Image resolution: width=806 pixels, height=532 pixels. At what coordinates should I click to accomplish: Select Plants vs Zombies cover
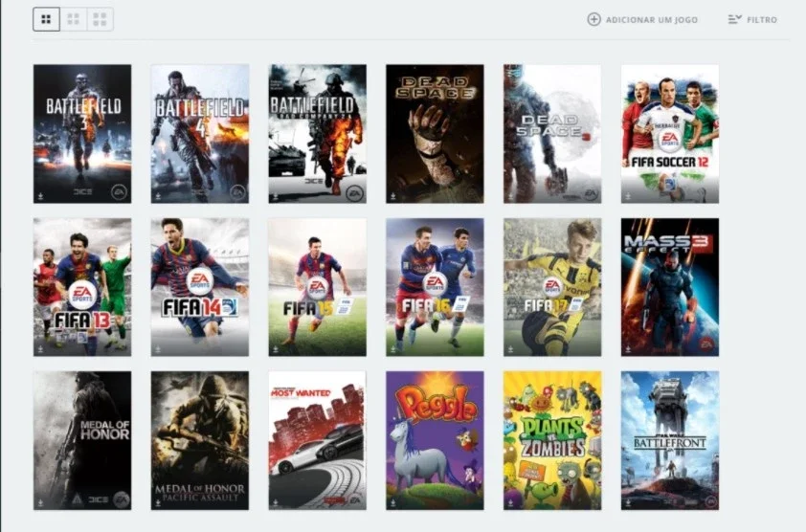[x=552, y=440]
